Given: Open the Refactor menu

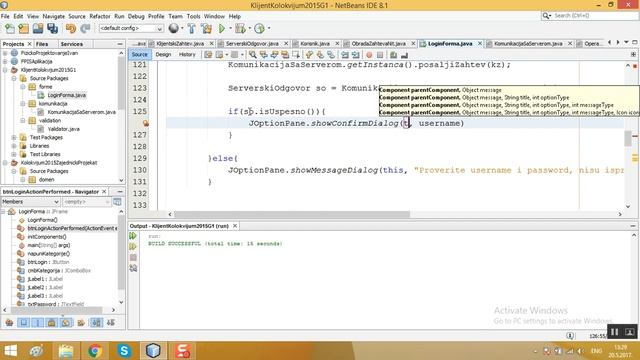Looking at the screenshot, I should (100, 16).
